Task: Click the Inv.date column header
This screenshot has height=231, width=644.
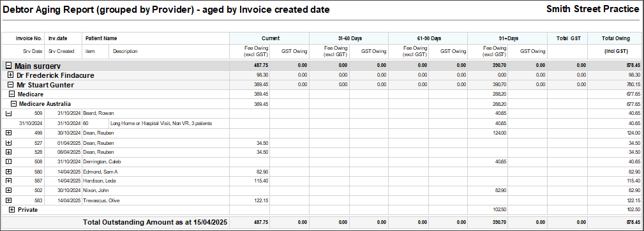Action: (58, 38)
